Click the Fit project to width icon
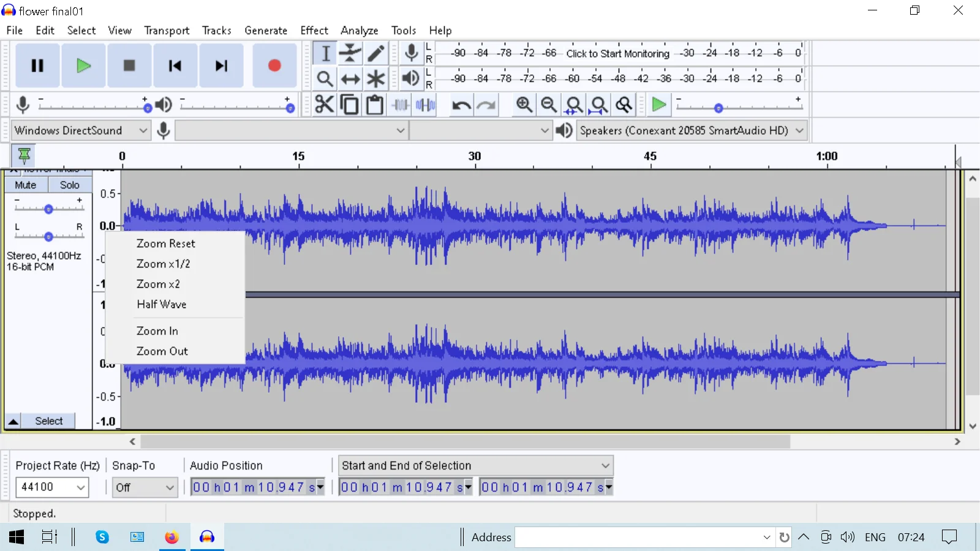This screenshot has width=980, height=551. click(x=599, y=105)
